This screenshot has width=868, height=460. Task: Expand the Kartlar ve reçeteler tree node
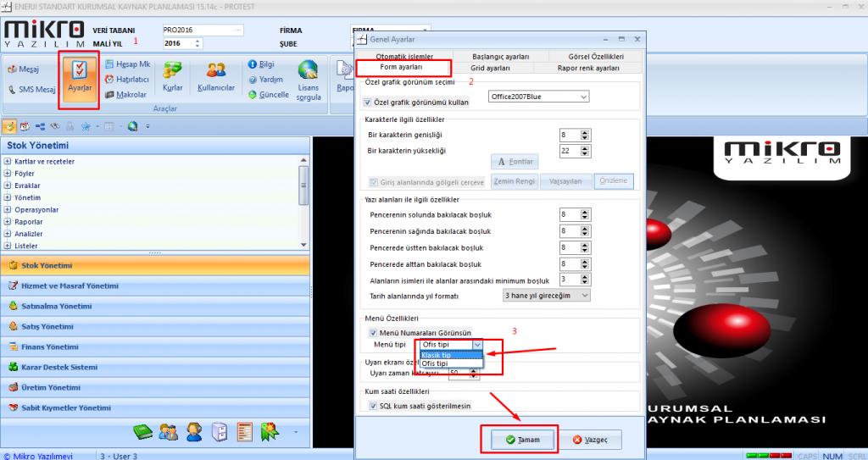(x=8, y=162)
